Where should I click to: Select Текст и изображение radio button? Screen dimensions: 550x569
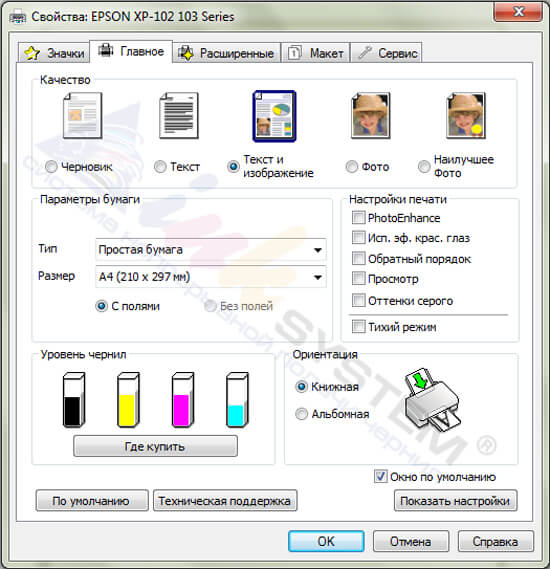coord(233,167)
